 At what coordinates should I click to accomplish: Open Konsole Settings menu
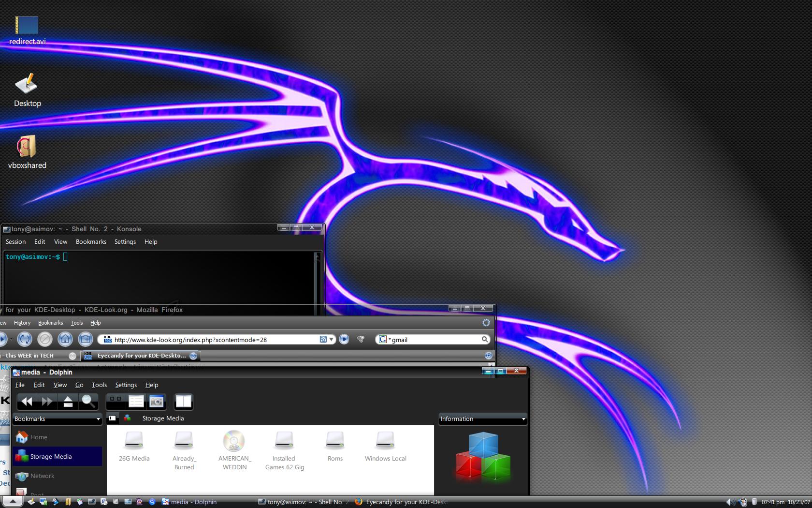pos(125,242)
